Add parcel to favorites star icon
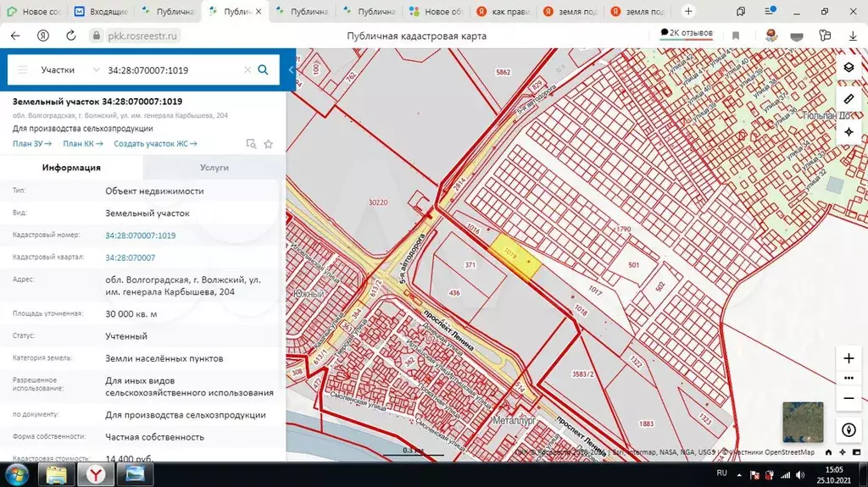Image resolution: width=868 pixels, height=487 pixels. click(x=269, y=144)
